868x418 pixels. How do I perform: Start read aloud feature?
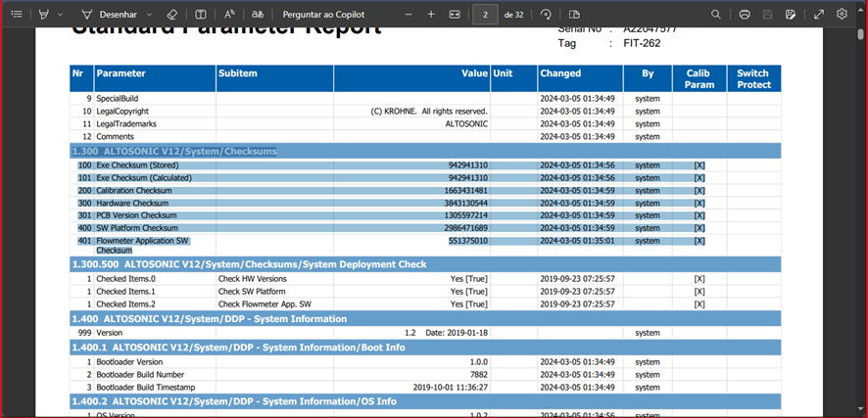click(x=229, y=15)
